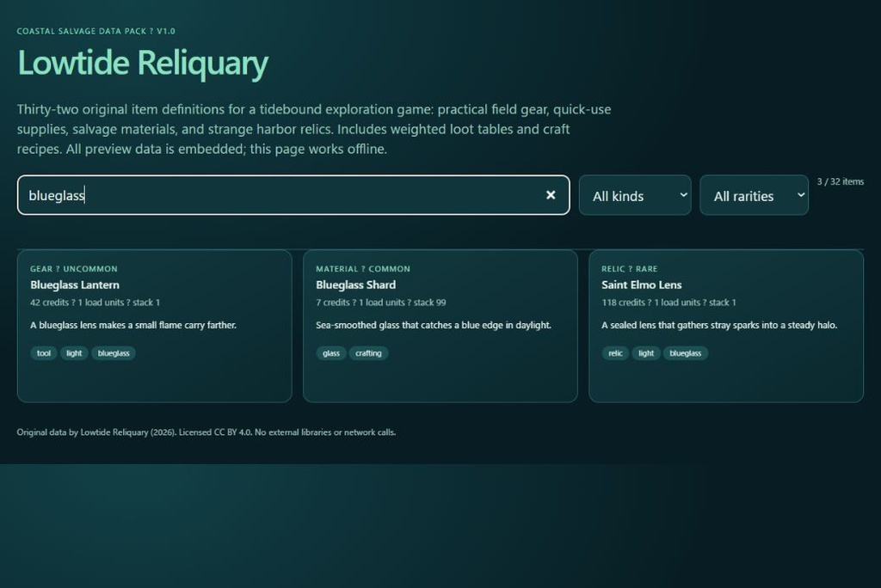This screenshot has height=588, width=881.
Task: Click the "GEAR ? UNCOMMON" label
Action: click(74, 269)
